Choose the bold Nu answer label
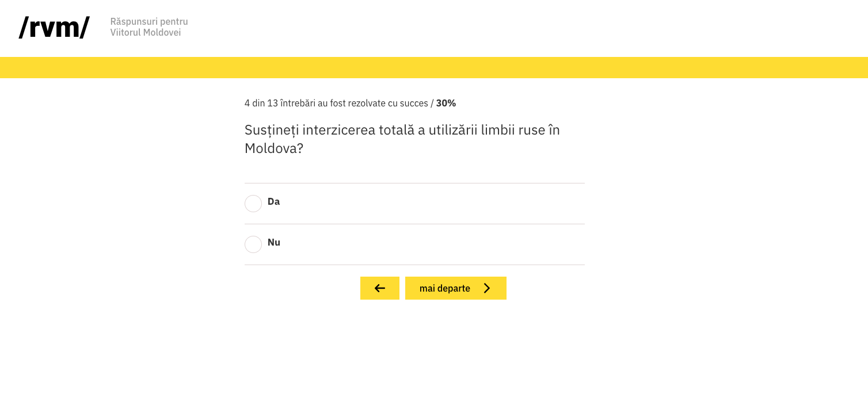The width and height of the screenshot is (868, 402). (x=274, y=242)
